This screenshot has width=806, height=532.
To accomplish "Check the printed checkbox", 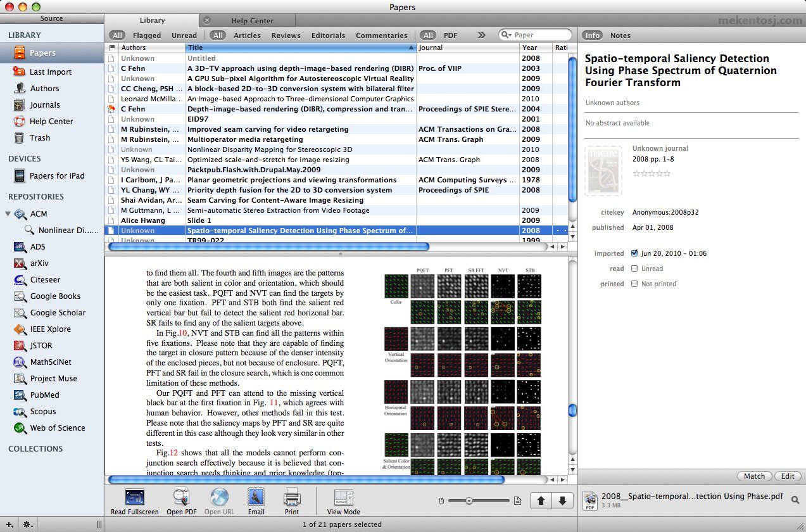I will click(634, 284).
